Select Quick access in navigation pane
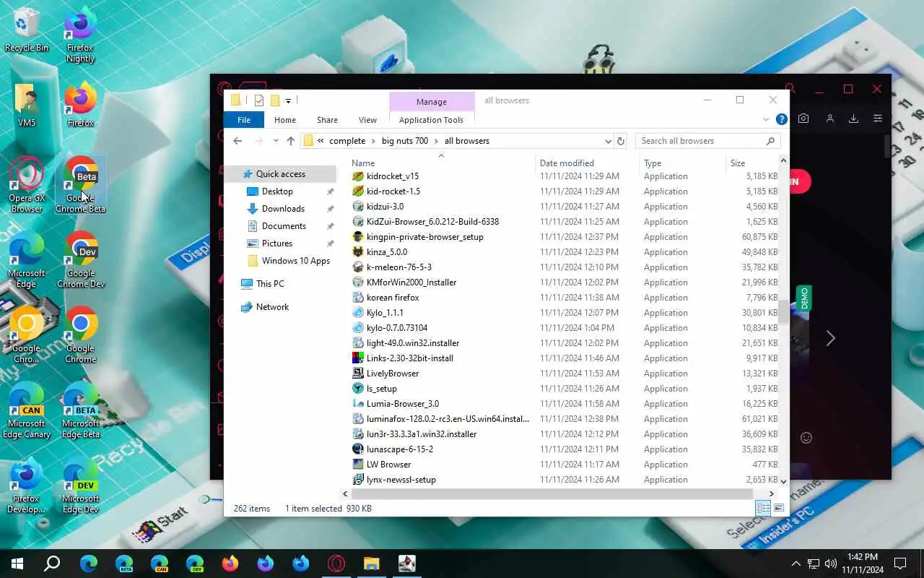This screenshot has height=578, width=924. [x=281, y=174]
